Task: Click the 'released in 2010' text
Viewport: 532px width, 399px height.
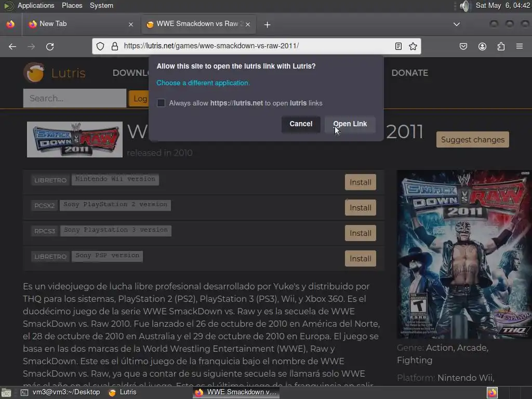Action: (159, 153)
